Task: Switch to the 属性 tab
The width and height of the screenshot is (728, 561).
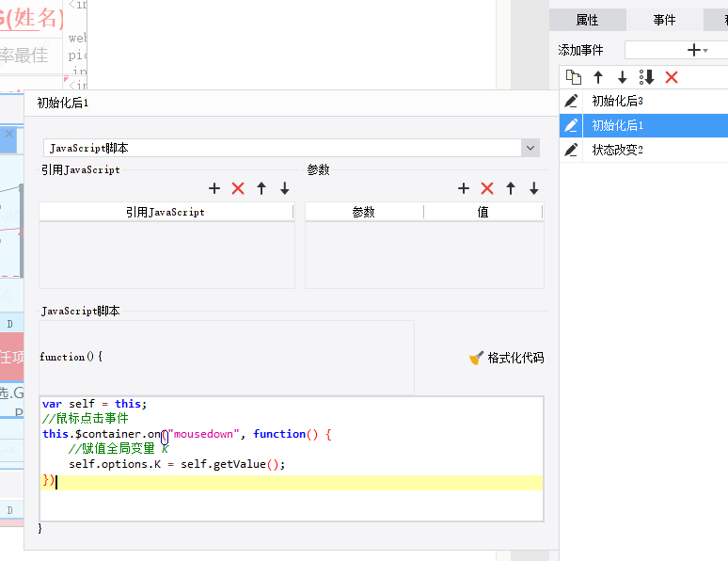Action: pyautogui.click(x=587, y=20)
